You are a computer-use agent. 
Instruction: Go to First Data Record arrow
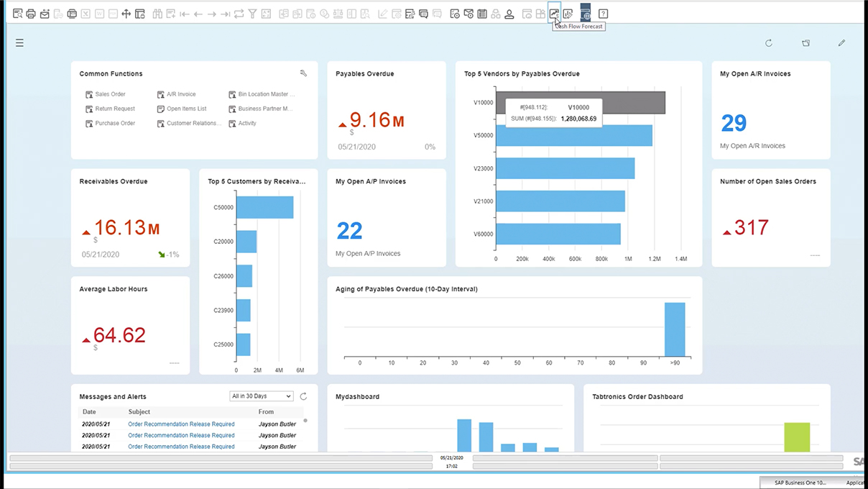(184, 14)
